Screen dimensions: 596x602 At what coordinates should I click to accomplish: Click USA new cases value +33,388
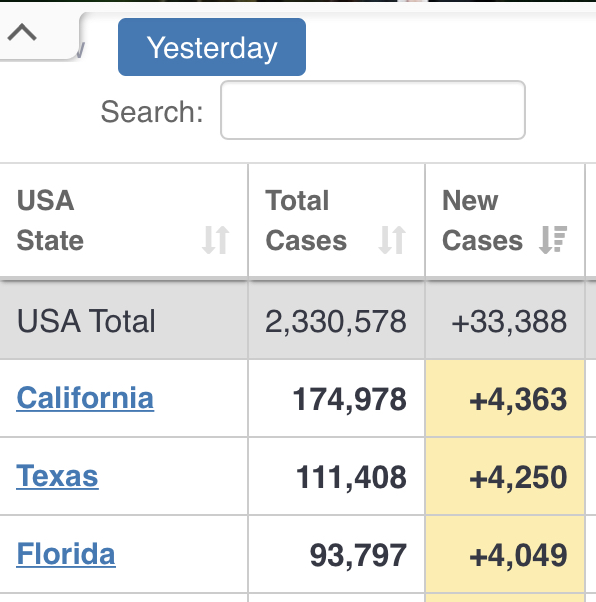tap(509, 321)
